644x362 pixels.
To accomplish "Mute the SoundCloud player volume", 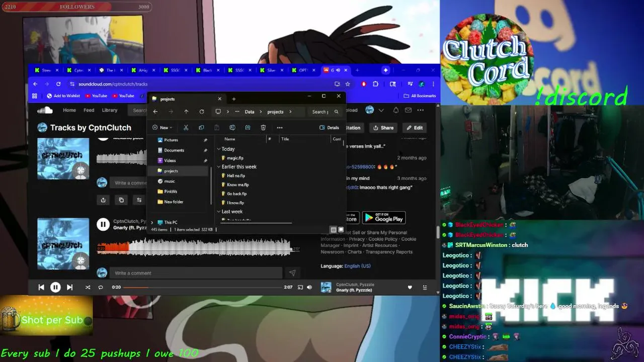I will coord(309,288).
